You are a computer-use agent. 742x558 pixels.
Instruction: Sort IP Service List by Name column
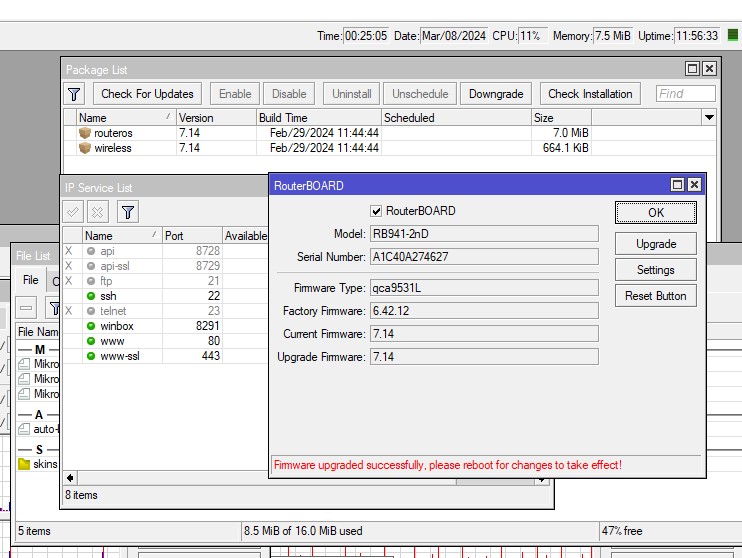click(122, 235)
